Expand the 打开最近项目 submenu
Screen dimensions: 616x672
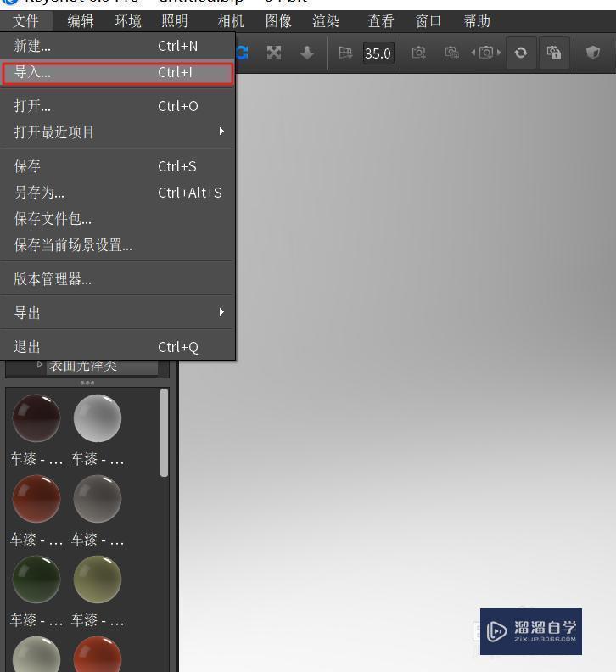click(x=117, y=132)
